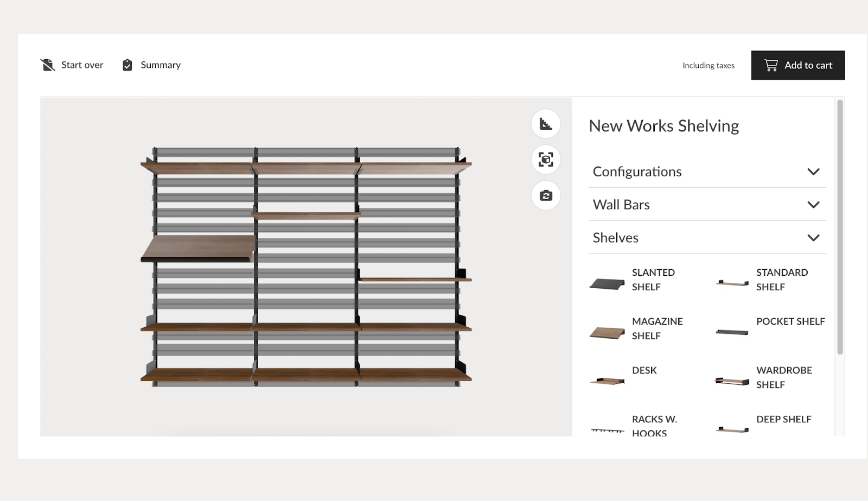The height and width of the screenshot is (501, 868).
Task: Click Start over in the top bar
Action: click(x=82, y=65)
